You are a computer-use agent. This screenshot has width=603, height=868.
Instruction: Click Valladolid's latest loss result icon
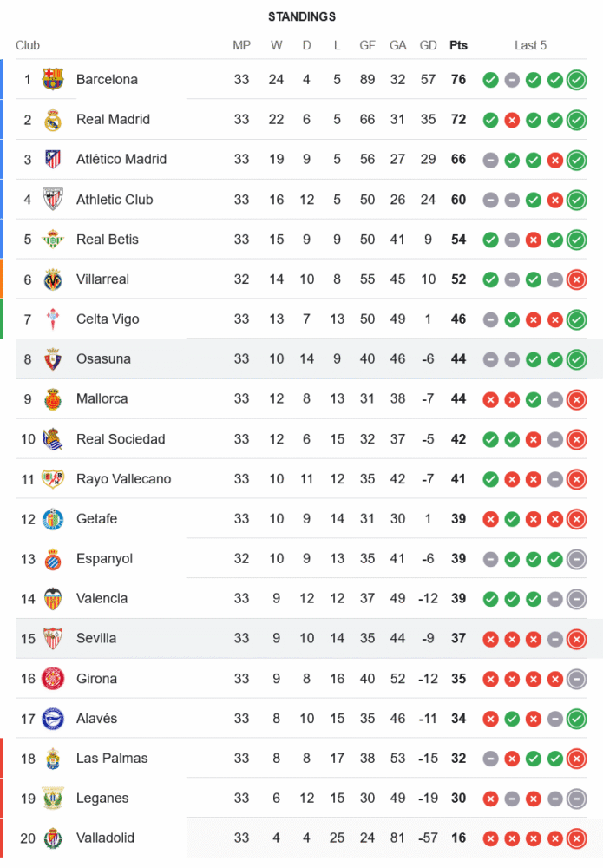(x=576, y=838)
